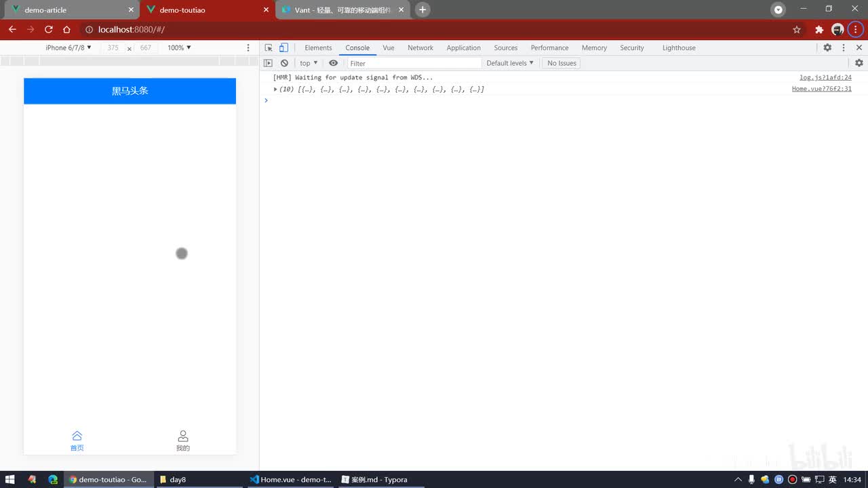This screenshot has width=868, height=488.
Task: Close the demo-toutiao browser tab
Action: point(266,10)
